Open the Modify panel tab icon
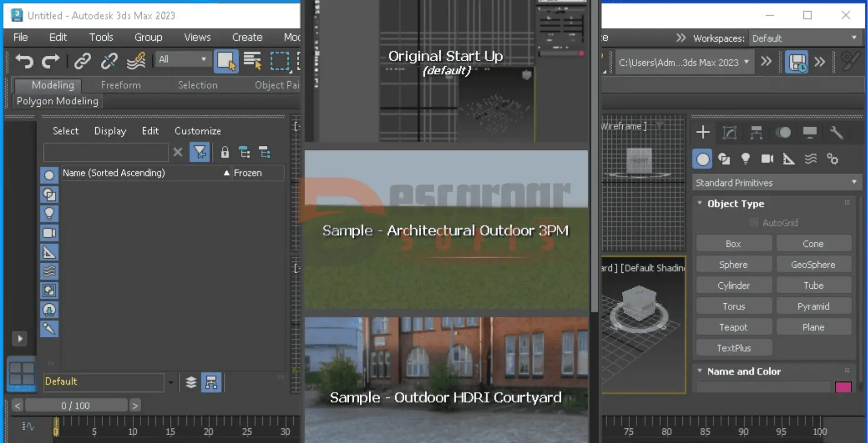The height and width of the screenshot is (443, 868). coord(729,133)
